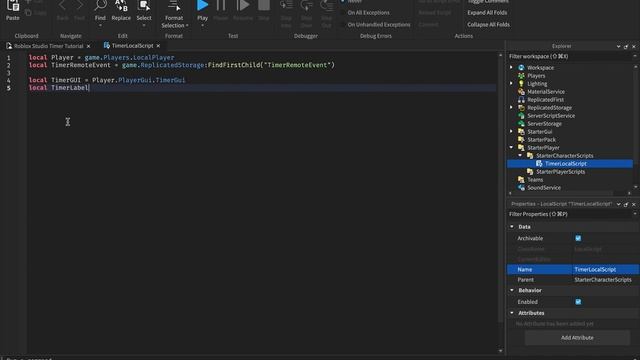Screen dimensions: 640x360
Task: Open Format Selection dropdown arrow
Action: pyautogui.click(x=187, y=26)
